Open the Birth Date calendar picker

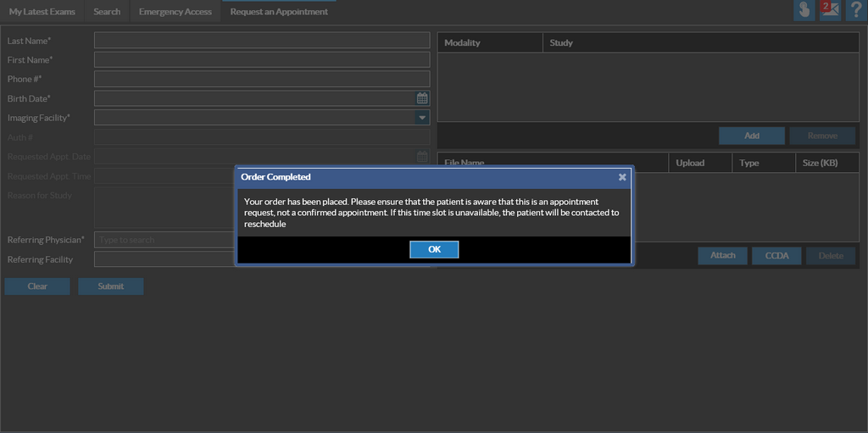[422, 98]
